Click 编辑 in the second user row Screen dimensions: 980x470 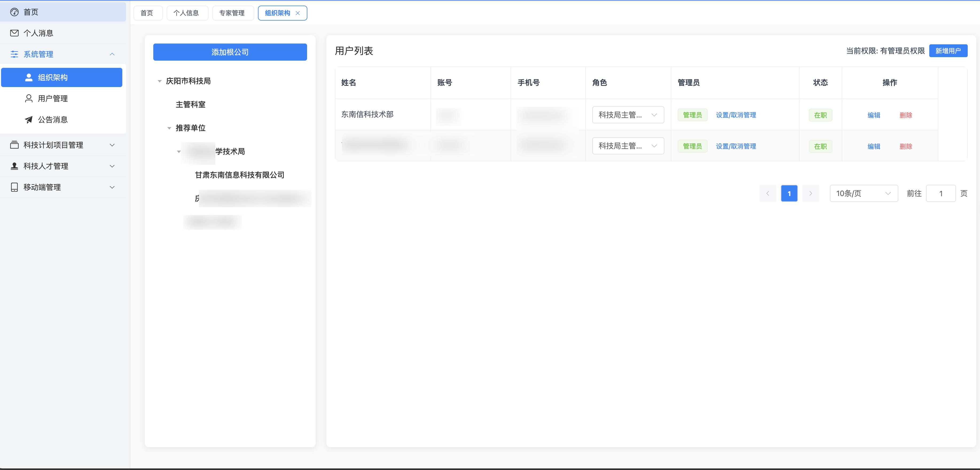point(874,147)
